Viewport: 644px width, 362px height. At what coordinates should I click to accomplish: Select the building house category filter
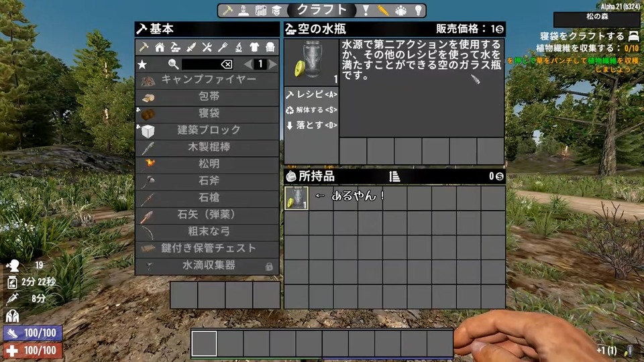click(160, 47)
